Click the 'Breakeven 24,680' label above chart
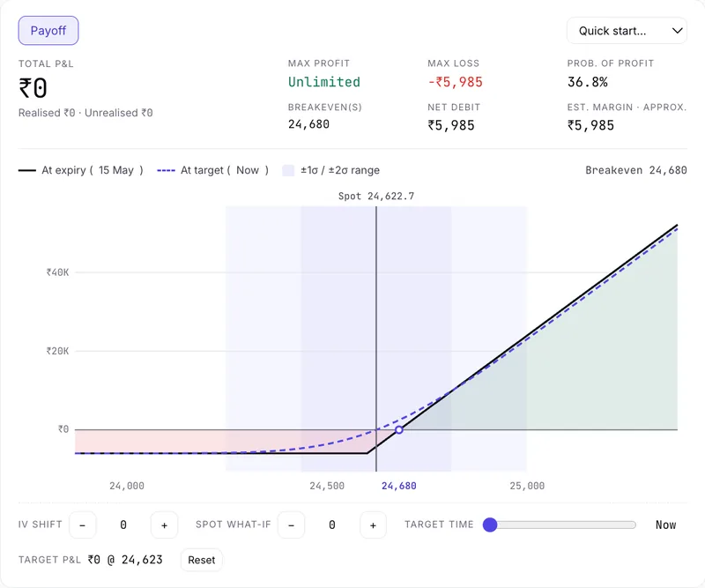 pos(635,170)
